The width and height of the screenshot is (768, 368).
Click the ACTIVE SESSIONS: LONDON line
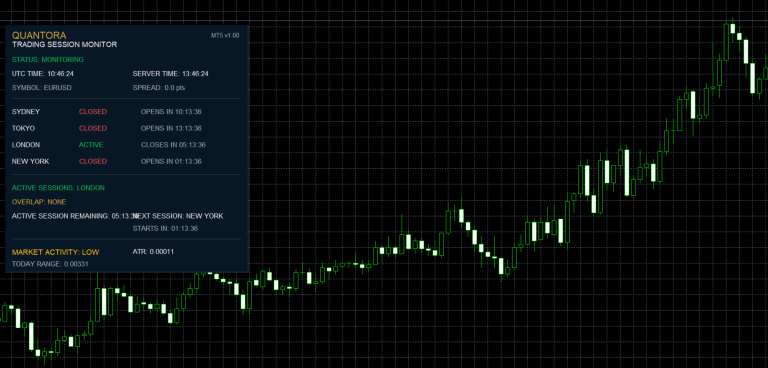pos(58,188)
